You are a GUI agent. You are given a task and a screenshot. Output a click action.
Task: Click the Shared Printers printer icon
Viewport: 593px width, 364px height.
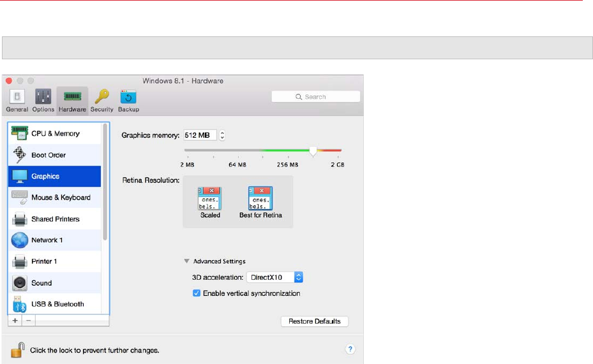click(20, 219)
